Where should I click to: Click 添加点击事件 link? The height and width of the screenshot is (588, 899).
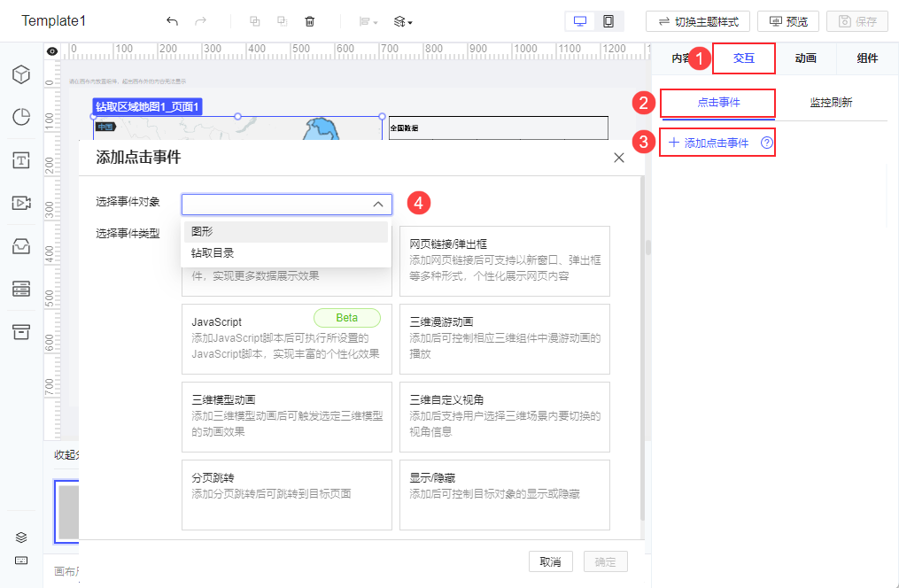709,143
